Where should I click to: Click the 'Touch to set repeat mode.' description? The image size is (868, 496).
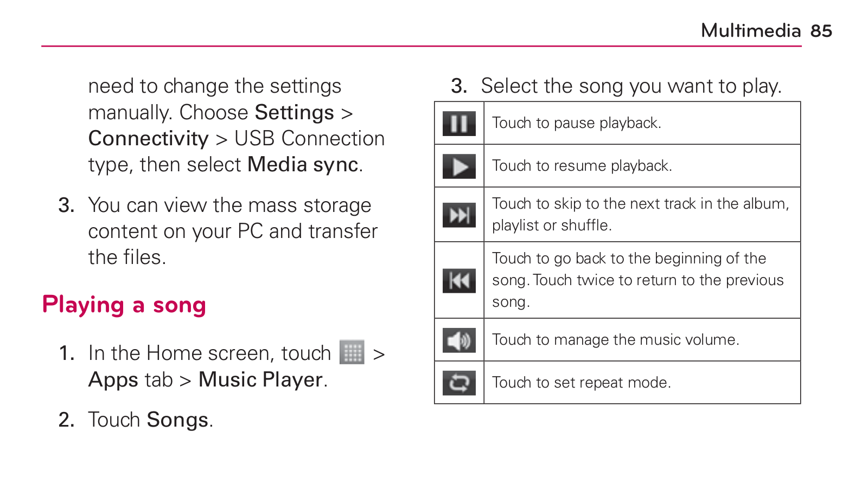582,383
